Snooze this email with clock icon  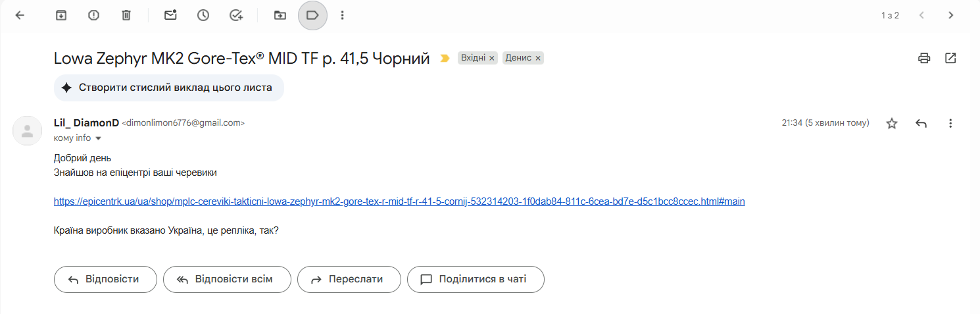(203, 15)
